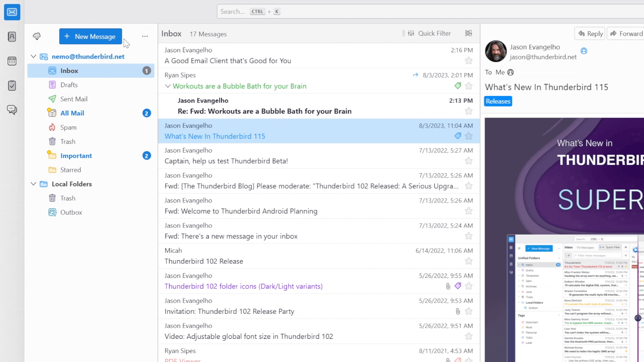The width and height of the screenshot is (644, 362).
Task: Open 'Invitation: Thunderbird 102 Release Party' email
Action: [x=319, y=306]
